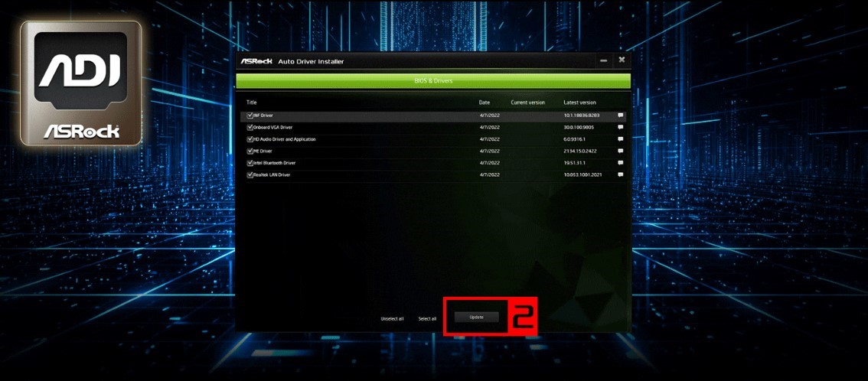View notes for HD Audio Driver and Application

pyautogui.click(x=621, y=139)
